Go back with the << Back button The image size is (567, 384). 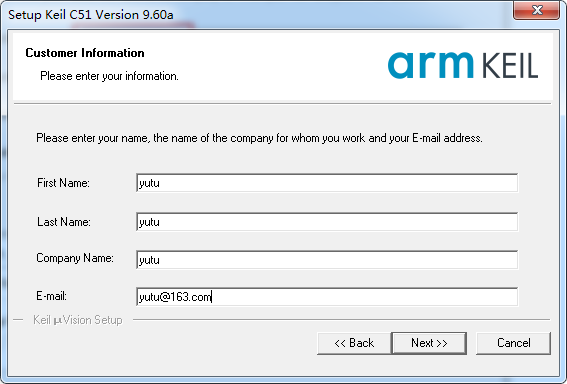(x=354, y=343)
